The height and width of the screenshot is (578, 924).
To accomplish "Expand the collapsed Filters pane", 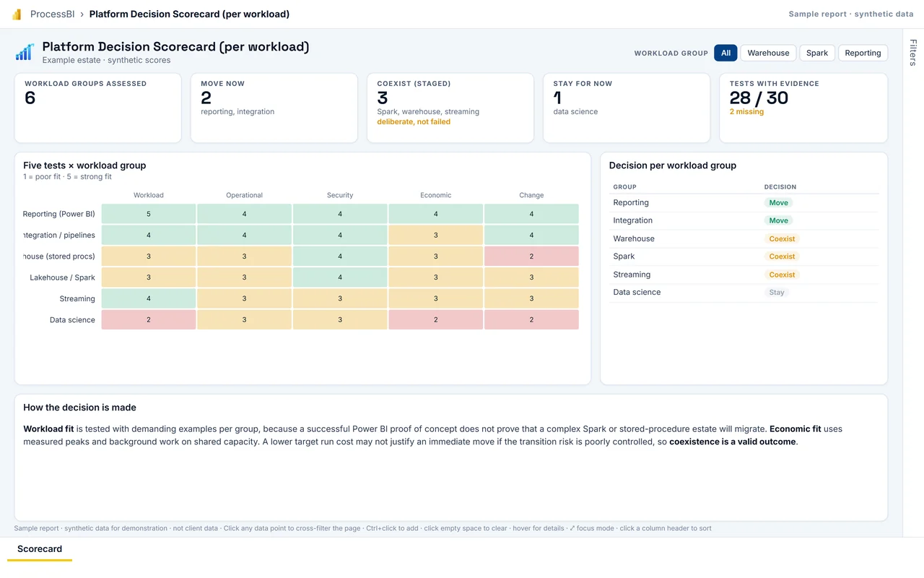I will click(913, 53).
